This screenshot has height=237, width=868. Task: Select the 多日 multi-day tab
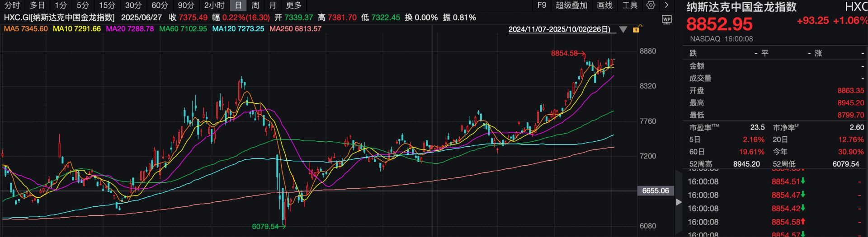click(38, 5)
